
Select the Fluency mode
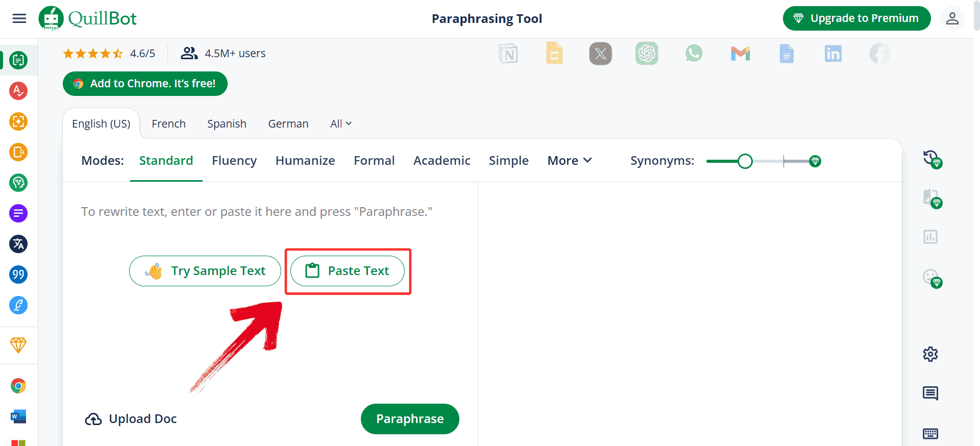(234, 161)
